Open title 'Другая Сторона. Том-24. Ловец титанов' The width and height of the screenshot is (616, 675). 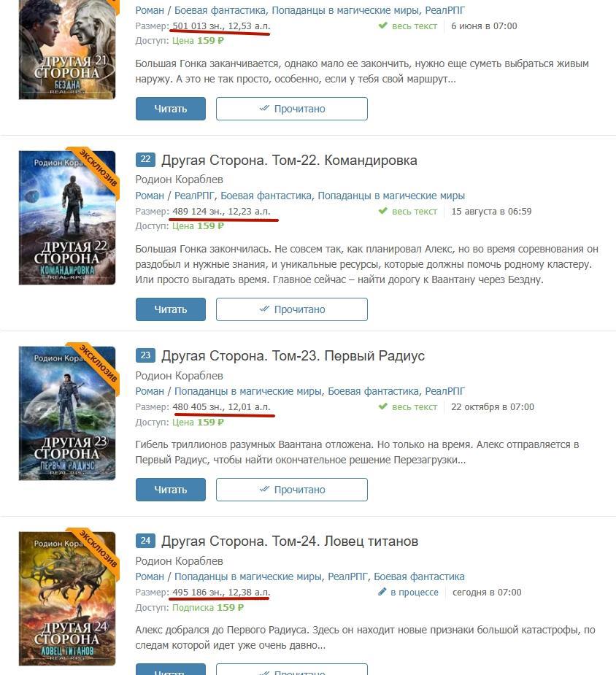click(290, 541)
